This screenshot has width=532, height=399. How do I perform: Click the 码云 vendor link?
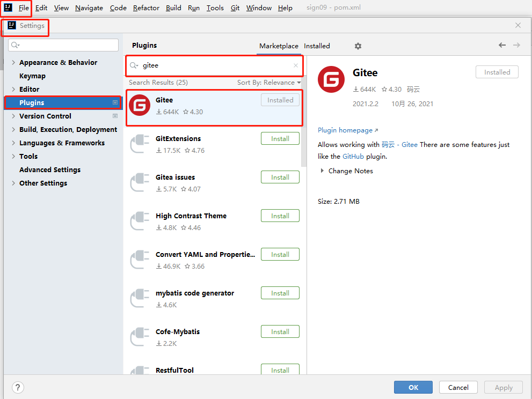pos(413,89)
